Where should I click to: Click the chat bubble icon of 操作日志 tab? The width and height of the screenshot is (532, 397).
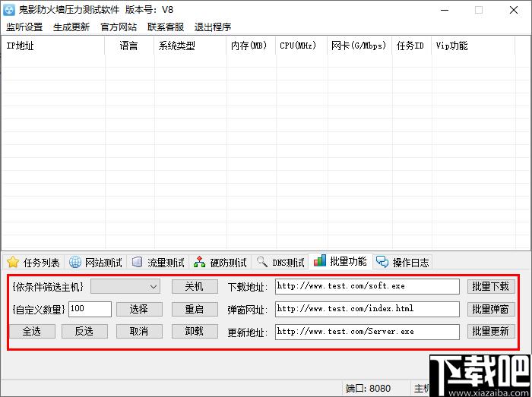382,262
